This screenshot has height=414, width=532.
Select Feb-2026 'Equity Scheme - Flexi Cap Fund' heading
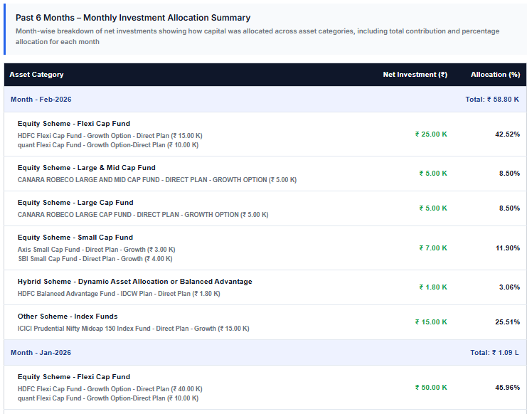coord(74,124)
